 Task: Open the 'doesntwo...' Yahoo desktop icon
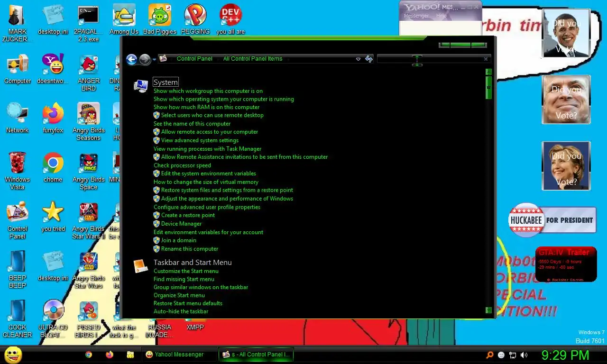click(x=53, y=69)
